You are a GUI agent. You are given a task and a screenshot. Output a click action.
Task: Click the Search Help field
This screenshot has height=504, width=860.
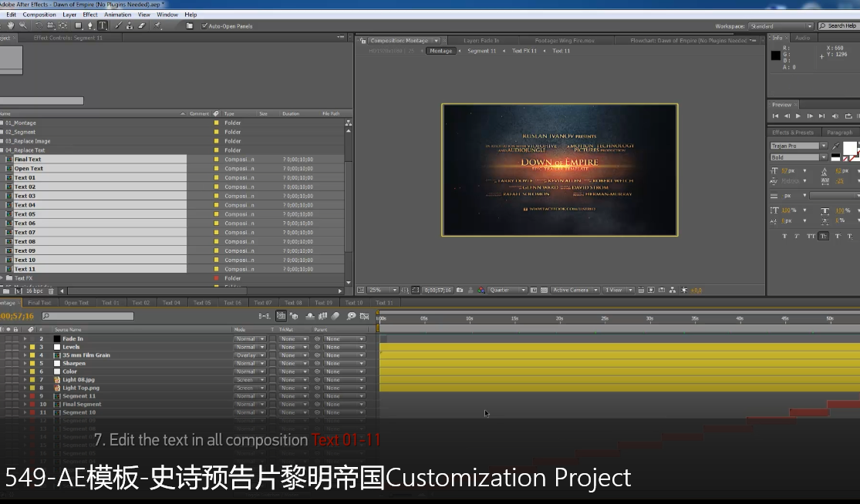pos(838,25)
